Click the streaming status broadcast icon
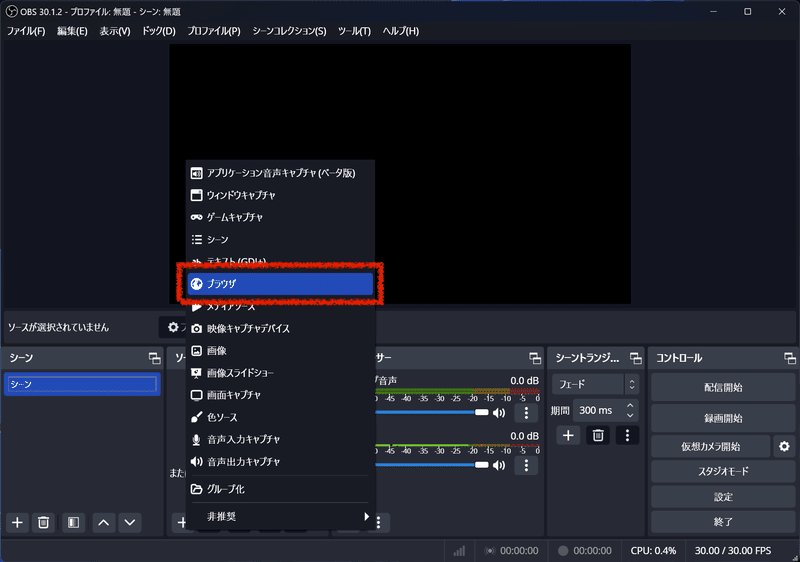Image resolution: width=800 pixels, height=562 pixels. coord(490,551)
